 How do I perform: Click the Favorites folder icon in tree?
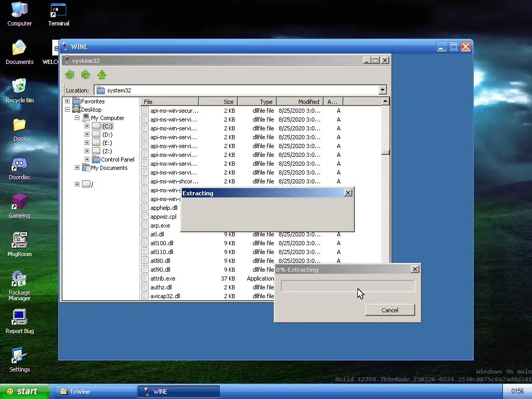pyautogui.click(x=76, y=101)
